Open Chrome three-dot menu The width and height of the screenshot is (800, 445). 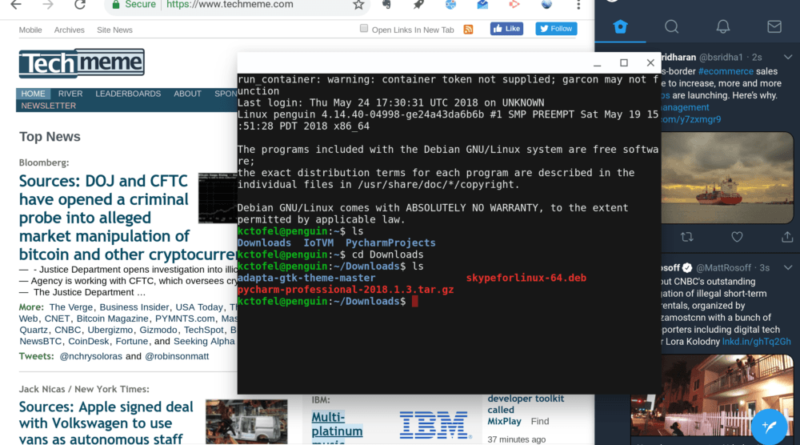coord(578,5)
